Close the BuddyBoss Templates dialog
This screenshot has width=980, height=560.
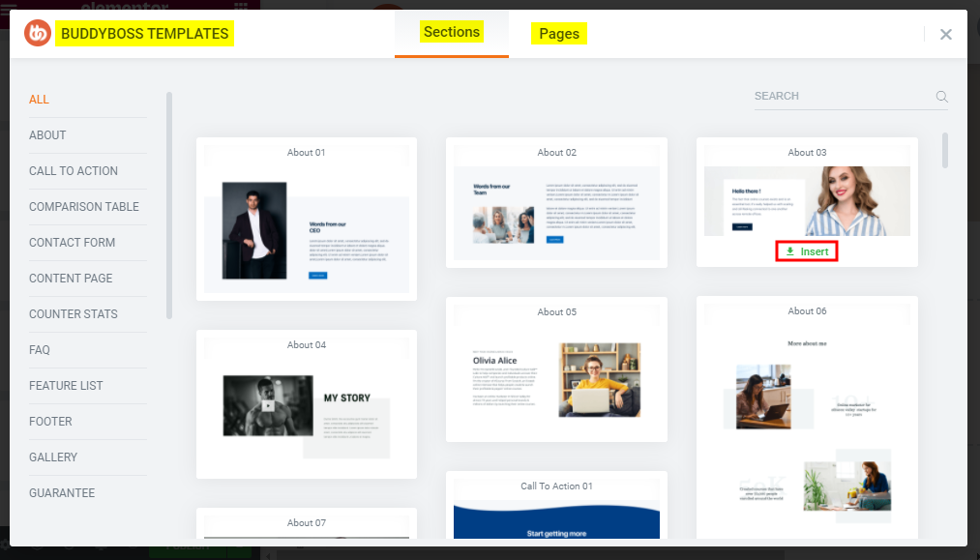tap(945, 34)
